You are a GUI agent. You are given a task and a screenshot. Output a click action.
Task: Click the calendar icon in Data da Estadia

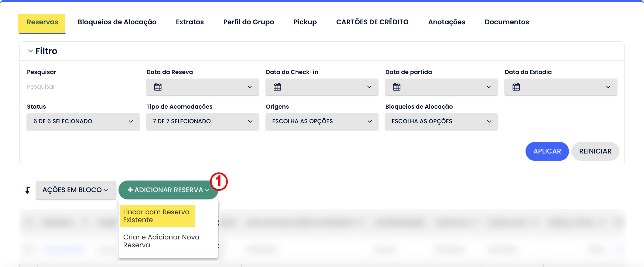click(x=516, y=87)
